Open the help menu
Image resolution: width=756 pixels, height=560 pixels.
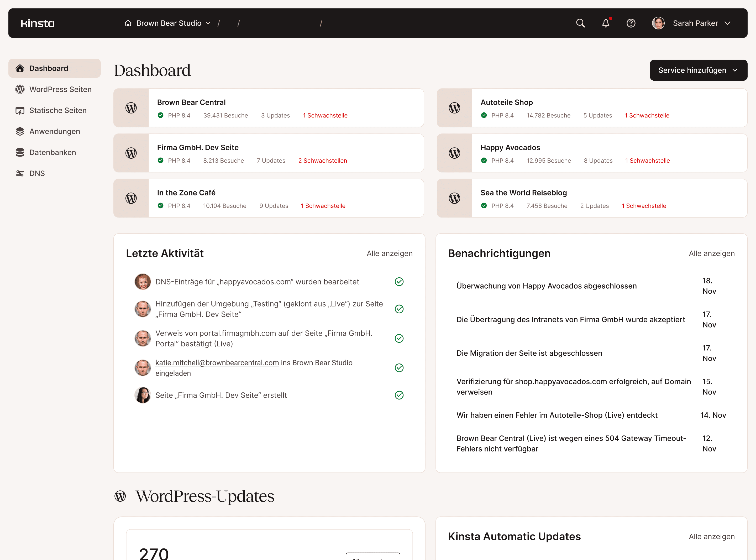(x=631, y=23)
